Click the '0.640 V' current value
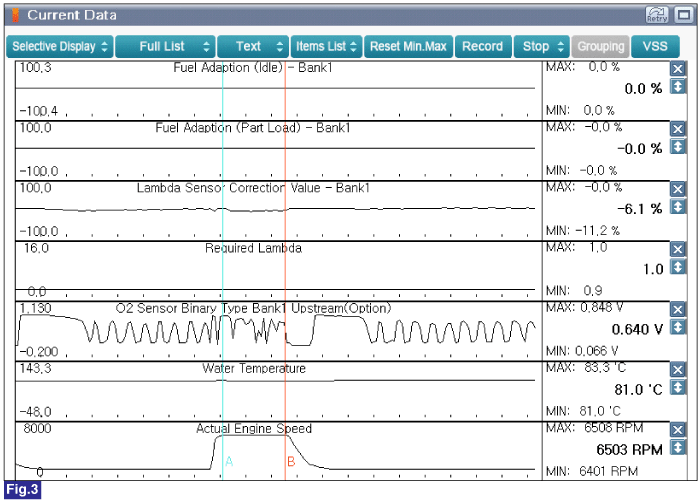This screenshot has width=700, height=502. click(x=637, y=330)
